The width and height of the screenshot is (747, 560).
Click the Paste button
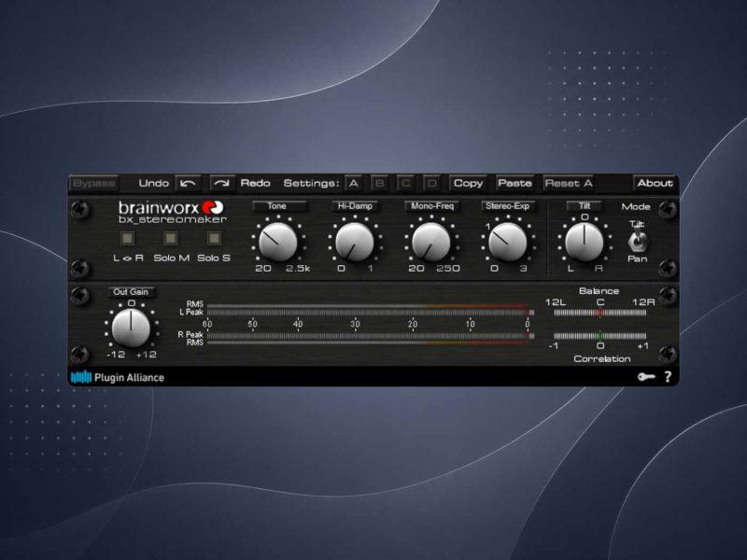(x=514, y=183)
